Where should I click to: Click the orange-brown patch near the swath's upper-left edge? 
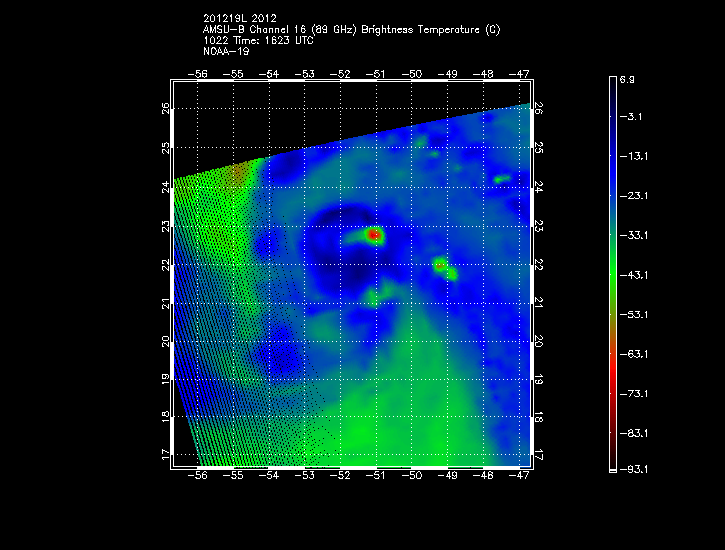click(237, 175)
